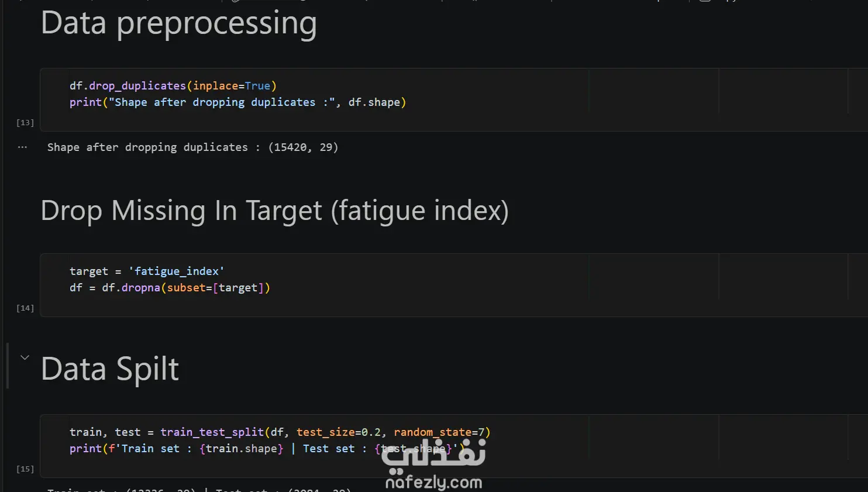
Task: Click the Train set output text
Action: (x=199, y=489)
